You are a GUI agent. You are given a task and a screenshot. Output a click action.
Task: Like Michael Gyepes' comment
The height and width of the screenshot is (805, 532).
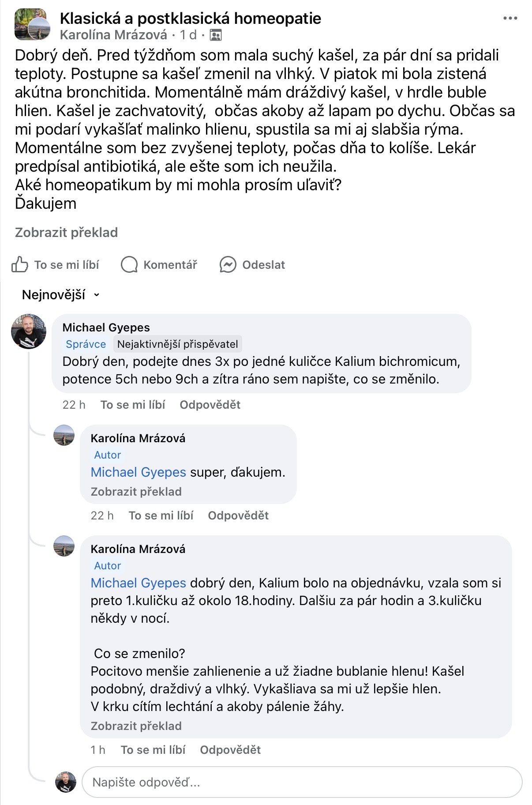click(133, 405)
